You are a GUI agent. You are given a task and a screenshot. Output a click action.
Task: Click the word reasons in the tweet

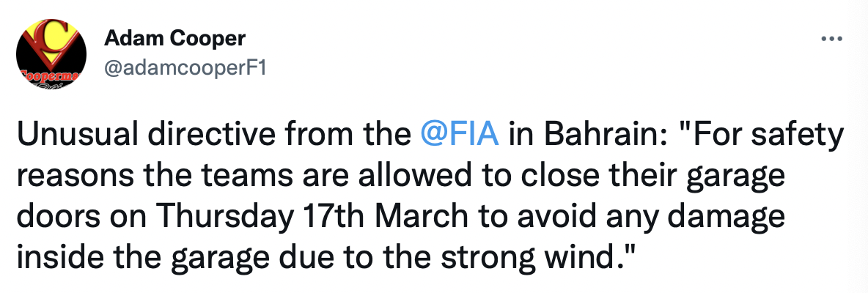click(x=72, y=178)
